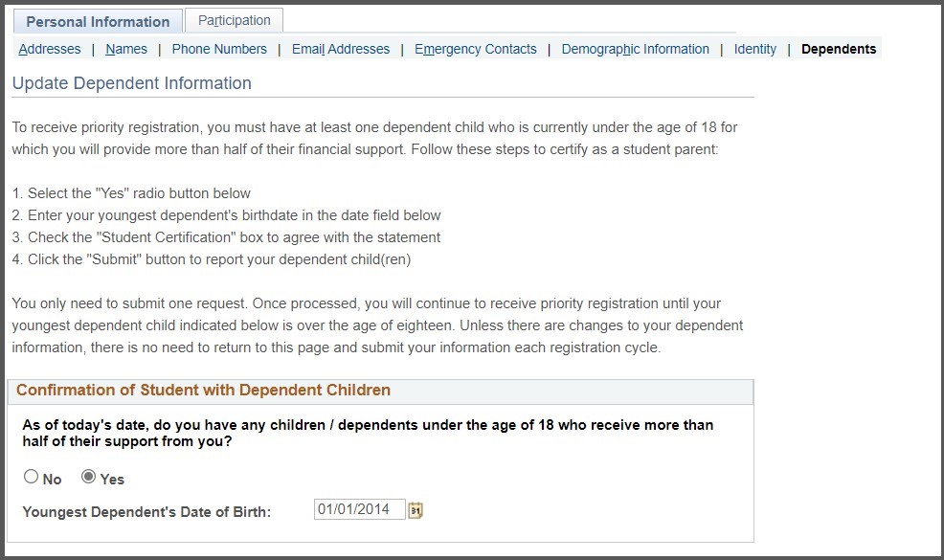Highlight the date value 01/01/2014
Viewport: 944px width, 560px height.
pyautogui.click(x=354, y=508)
